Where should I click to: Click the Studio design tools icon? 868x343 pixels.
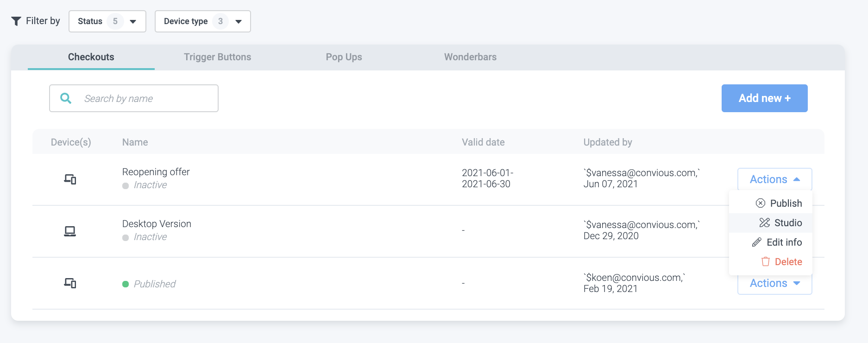click(764, 223)
